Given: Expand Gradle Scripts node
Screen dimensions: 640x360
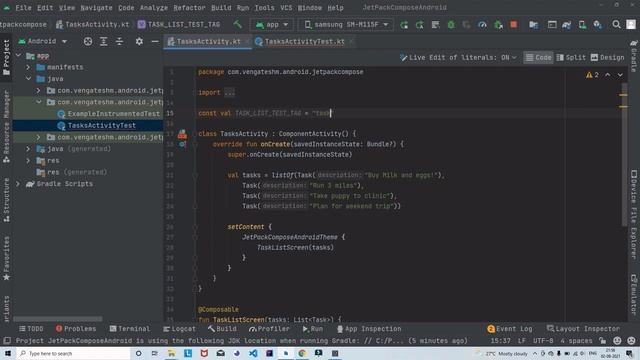Looking at the screenshot, I should pos(18,184).
